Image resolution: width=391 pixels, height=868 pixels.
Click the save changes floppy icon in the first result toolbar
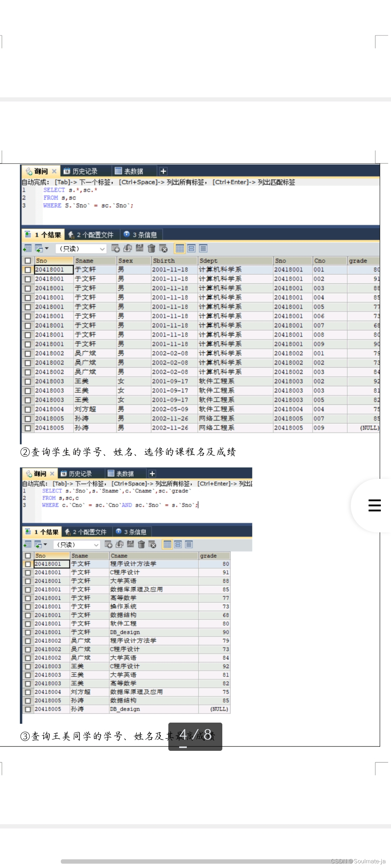pos(139,248)
